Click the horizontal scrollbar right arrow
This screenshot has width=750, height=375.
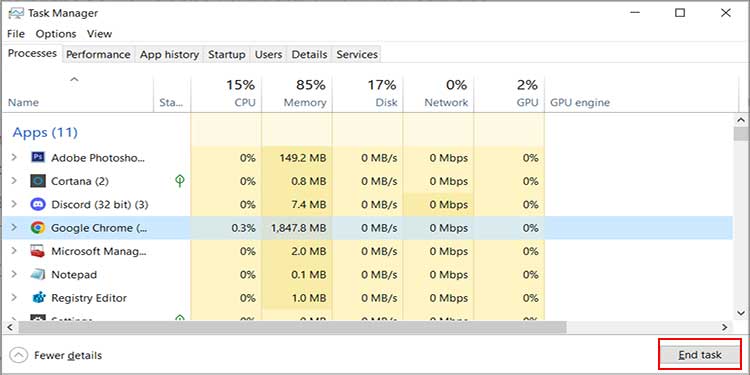coord(725,328)
